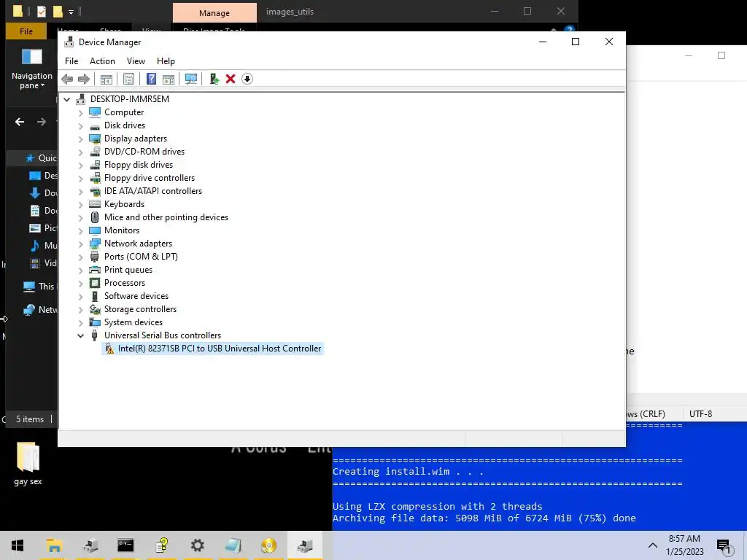Expand the Disk drives category

click(80, 126)
